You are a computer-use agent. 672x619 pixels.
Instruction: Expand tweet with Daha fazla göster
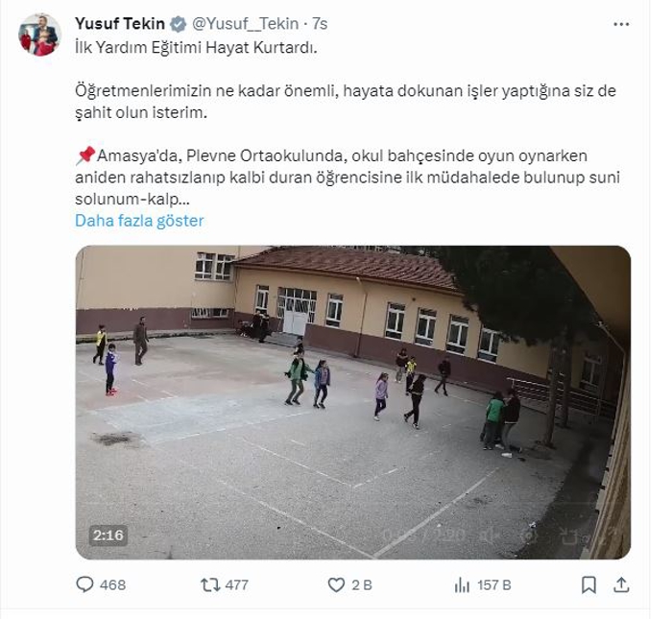pyautogui.click(x=139, y=221)
